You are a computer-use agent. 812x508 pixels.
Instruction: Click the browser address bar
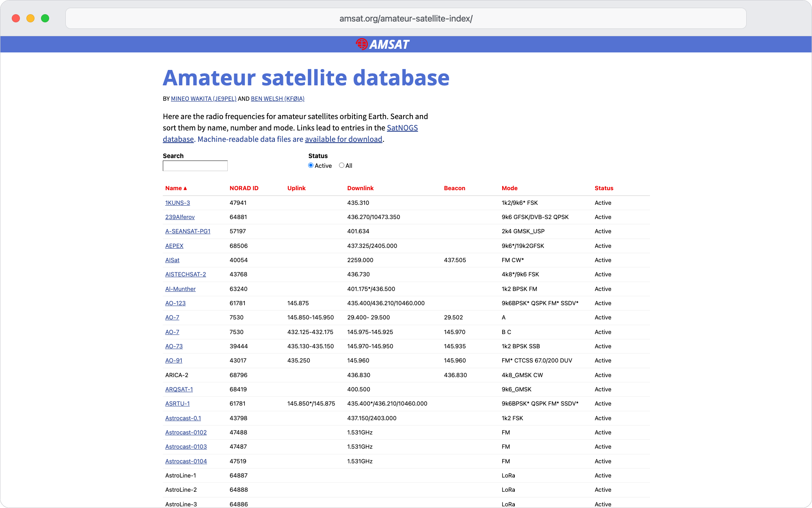tap(406, 18)
